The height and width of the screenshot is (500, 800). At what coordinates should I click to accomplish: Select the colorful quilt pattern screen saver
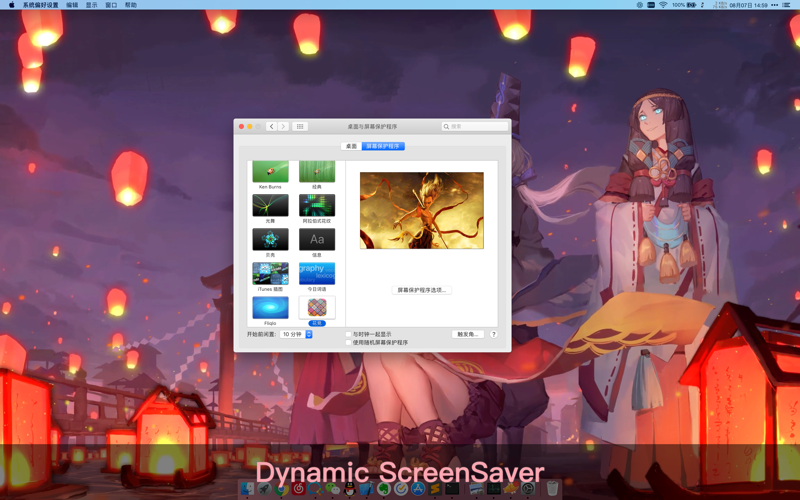pyautogui.click(x=317, y=308)
